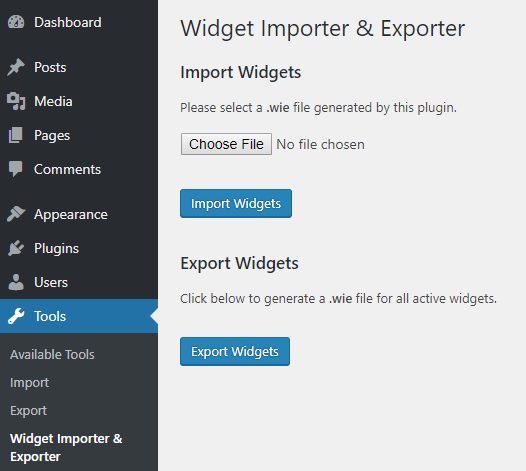Click the blue Import Widgets button
This screenshot has height=471, width=526.
click(x=236, y=203)
